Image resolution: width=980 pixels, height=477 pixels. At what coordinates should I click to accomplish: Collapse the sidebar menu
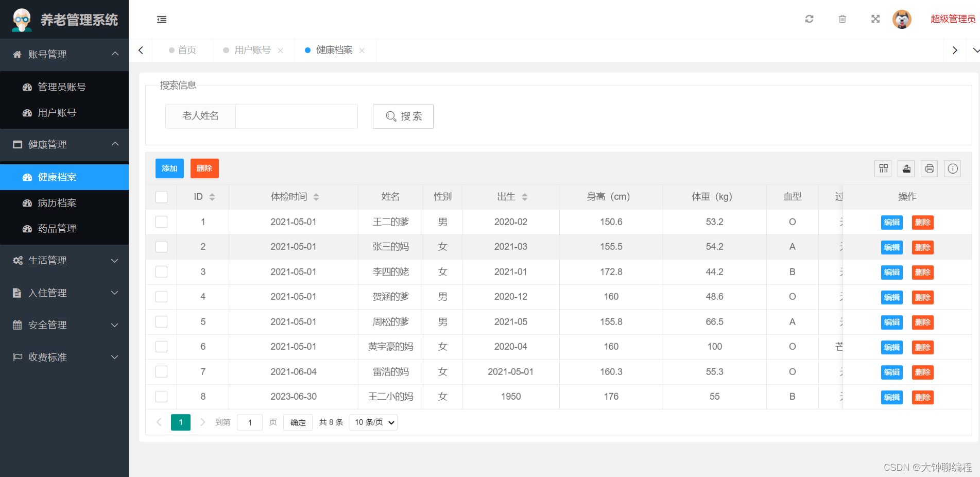(161, 19)
